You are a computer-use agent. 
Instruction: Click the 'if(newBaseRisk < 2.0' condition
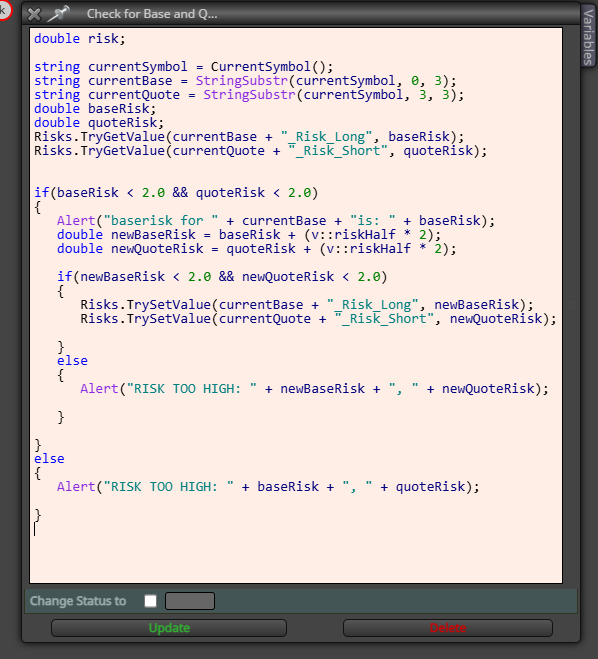coord(222,277)
